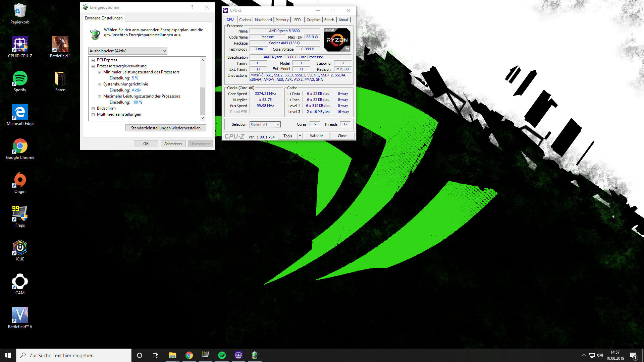This screenshot has height=362, width=644.
Task: Open the Ausbalanciert power plan dropdown
Action: (x=128, y=51)
